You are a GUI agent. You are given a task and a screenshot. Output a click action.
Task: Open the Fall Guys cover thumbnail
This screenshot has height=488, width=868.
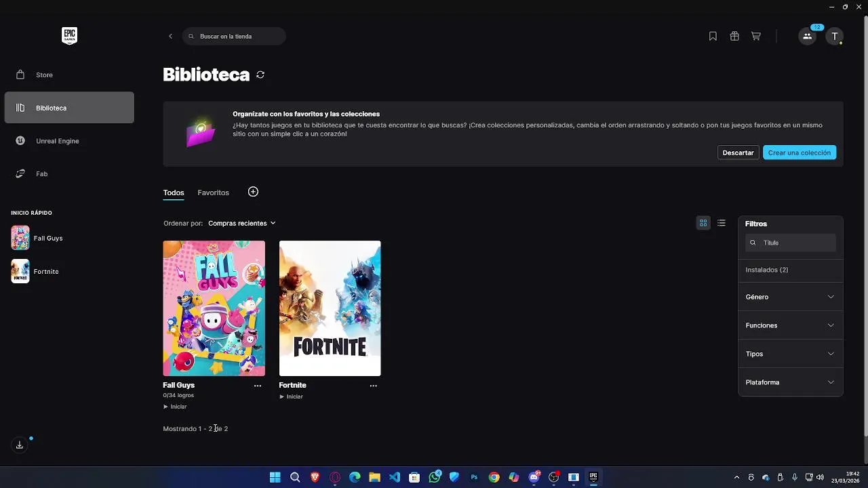(214, 308)
